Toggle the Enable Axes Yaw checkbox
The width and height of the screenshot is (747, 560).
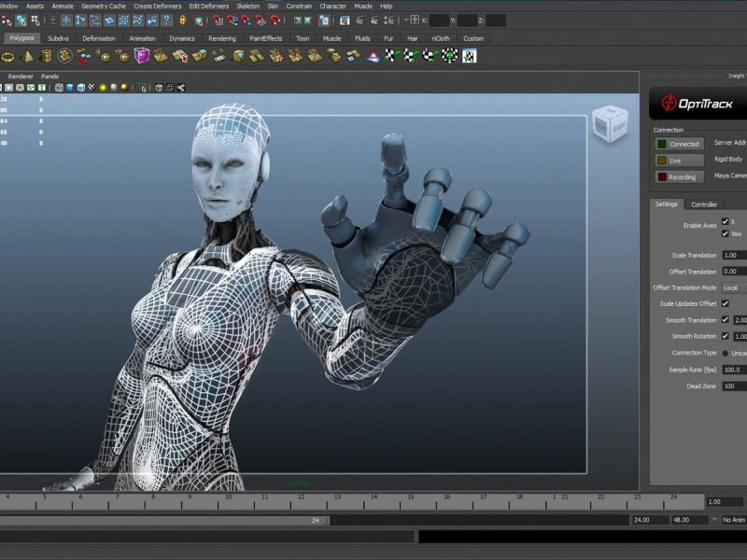coord(726,233)
